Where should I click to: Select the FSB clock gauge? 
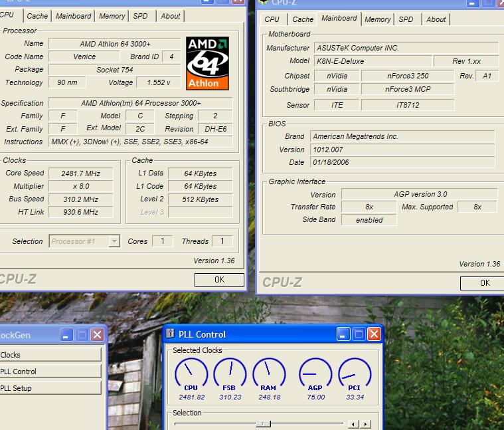[x=230, y=374]
